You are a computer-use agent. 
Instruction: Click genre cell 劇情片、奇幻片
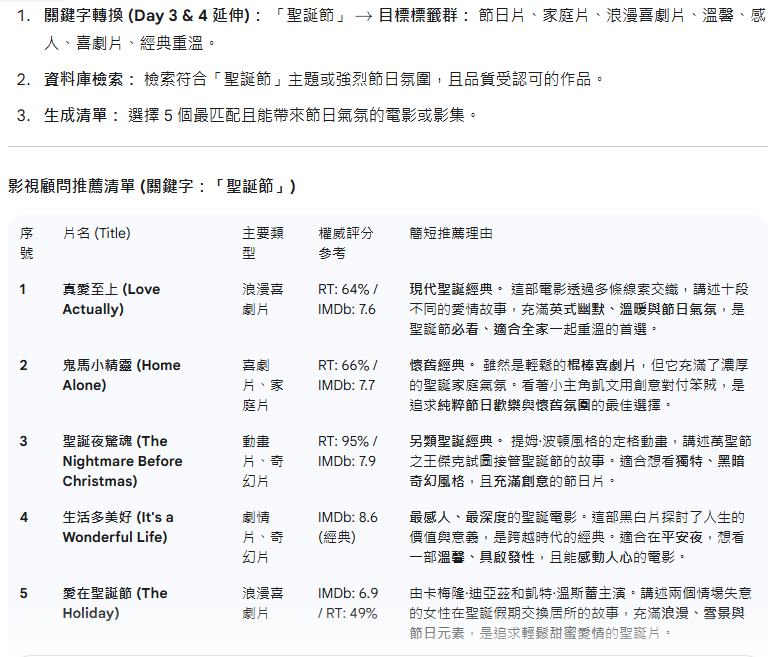tap(263, 537)
